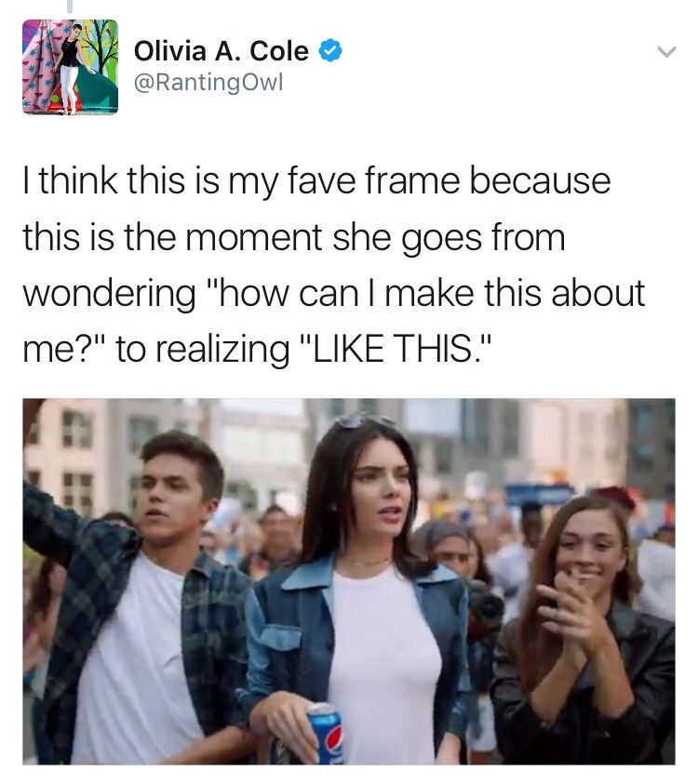The width and height of the screenshot is (698, 784).
Task: Click the blue verified badge icon
Action: pyautogui.click(x=330, y=50)
